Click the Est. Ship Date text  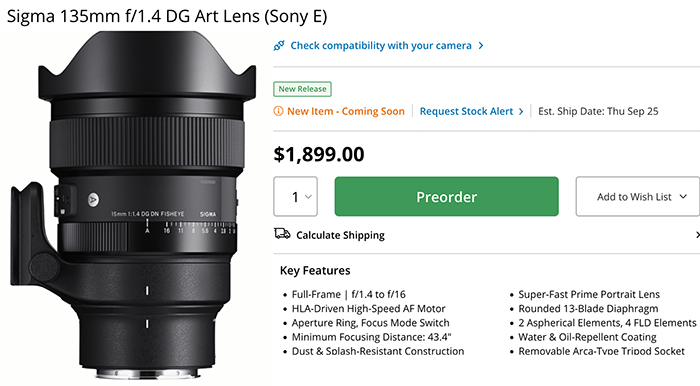pyautogui.click(x=598, y=112)
